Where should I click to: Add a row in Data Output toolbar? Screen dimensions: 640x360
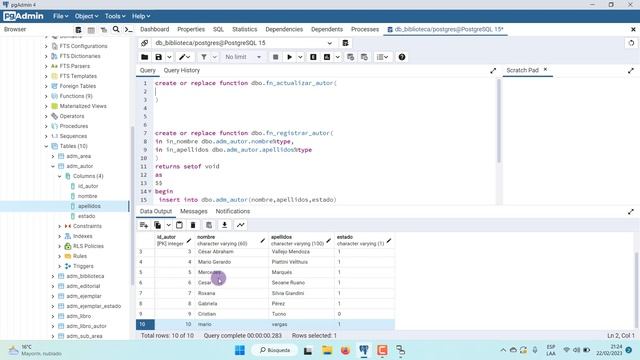pos(144,225)
